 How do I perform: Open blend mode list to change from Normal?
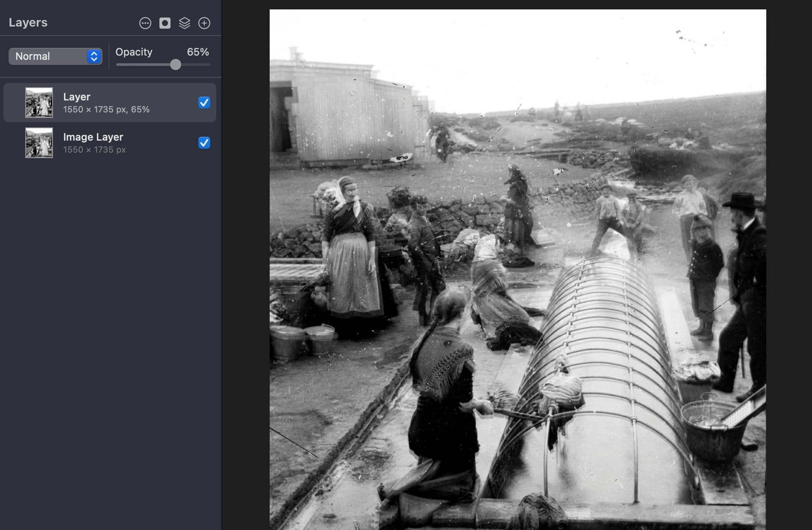(x=55, y=56)
